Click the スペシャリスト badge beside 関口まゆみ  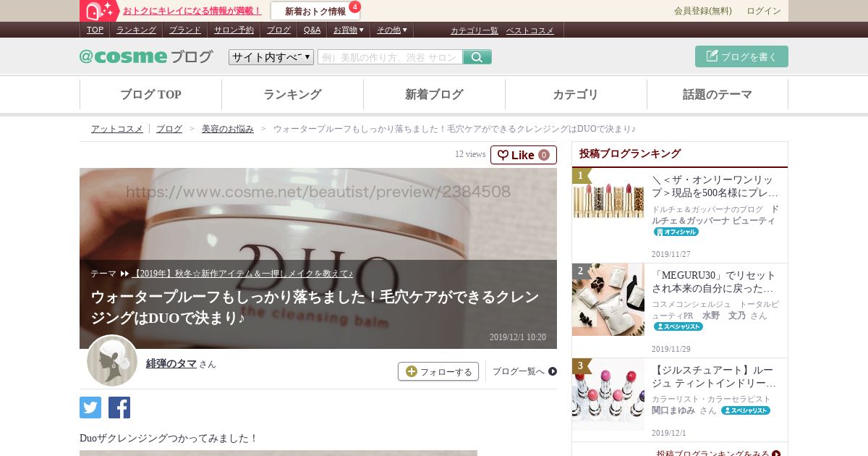tap(745, 410)
